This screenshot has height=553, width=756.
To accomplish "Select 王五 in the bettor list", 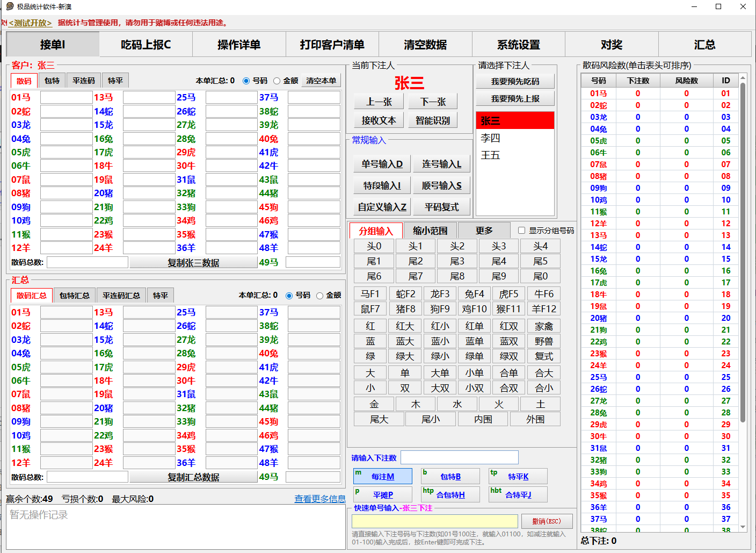I will coord(515,155).
